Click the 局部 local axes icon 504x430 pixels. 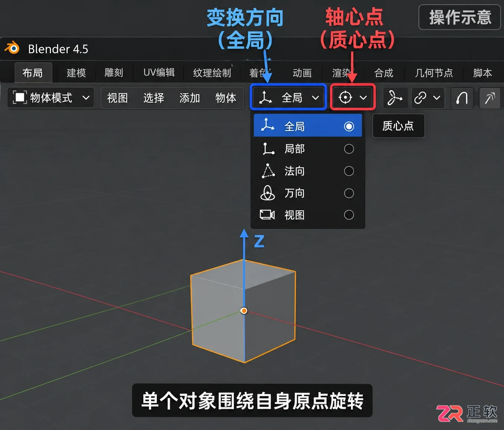click(268, 149)
